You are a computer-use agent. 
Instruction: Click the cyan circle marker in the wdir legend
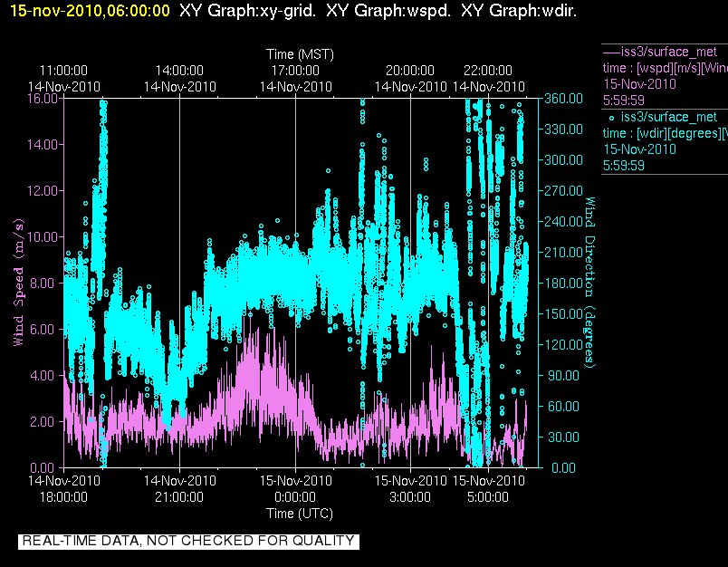pos(611,118)
